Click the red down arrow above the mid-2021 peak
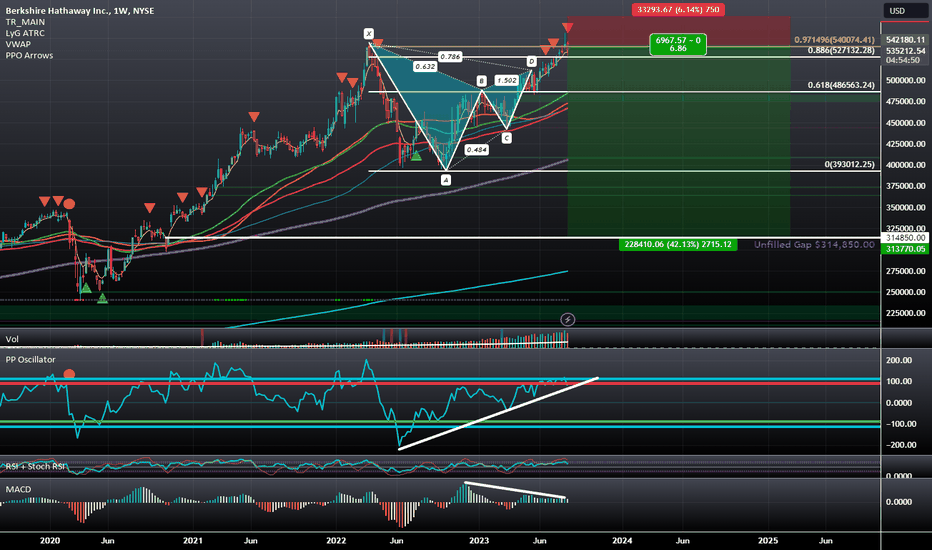 click(254, 117)
